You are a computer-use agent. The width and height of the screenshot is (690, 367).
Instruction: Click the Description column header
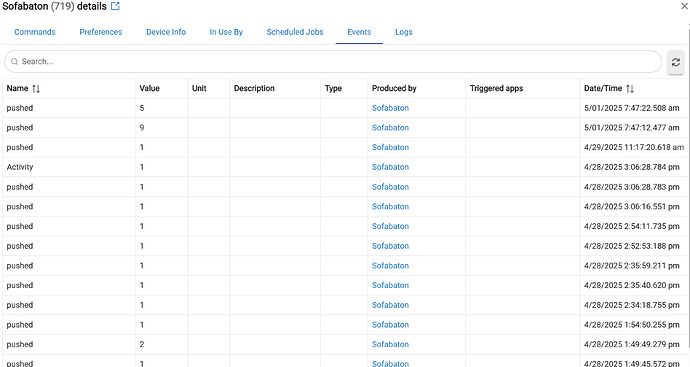tap(254, 88)
